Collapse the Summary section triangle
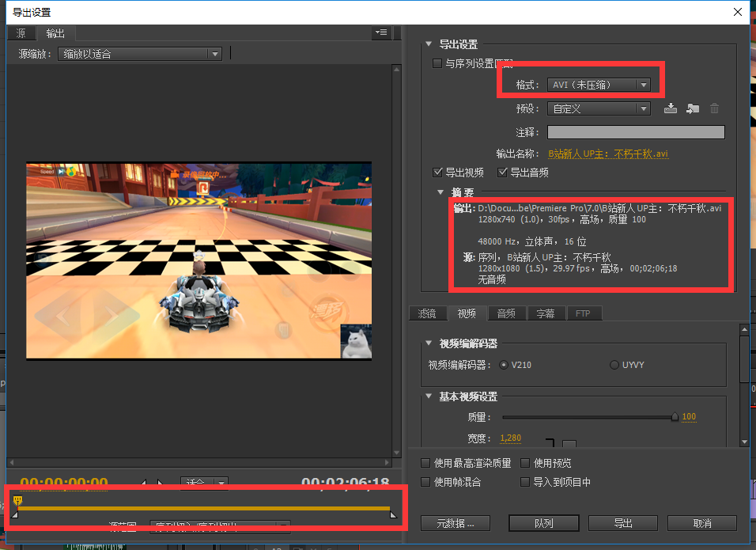The image size is (756, 550). click(440, 192)
